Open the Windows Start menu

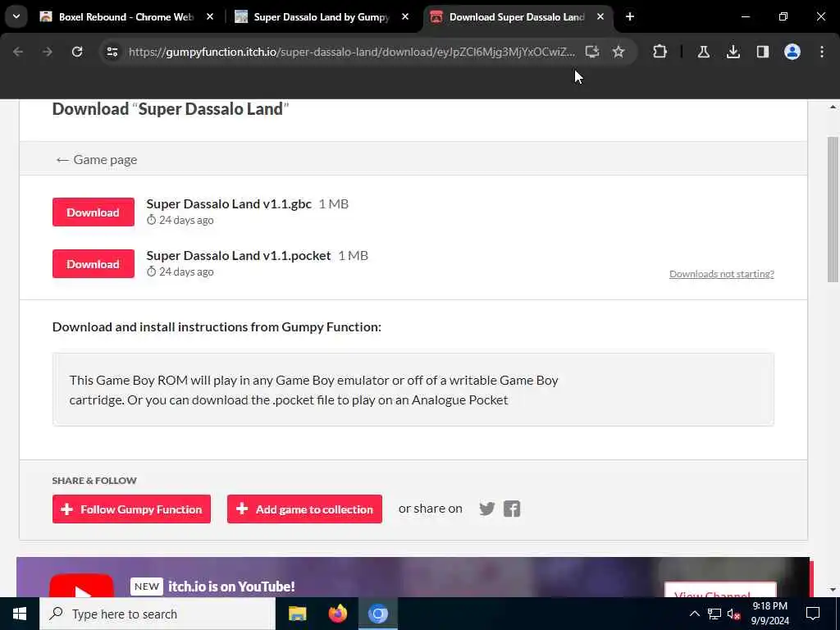click(x=20, y=614)
